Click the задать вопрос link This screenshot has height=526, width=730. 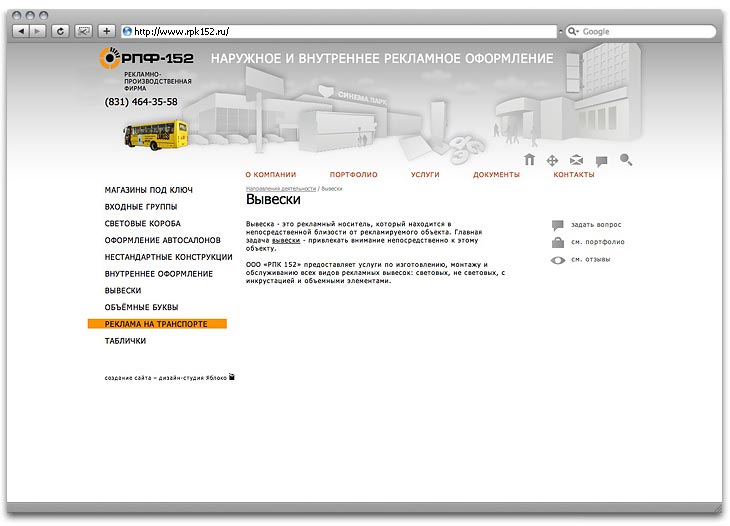point(596,225)
